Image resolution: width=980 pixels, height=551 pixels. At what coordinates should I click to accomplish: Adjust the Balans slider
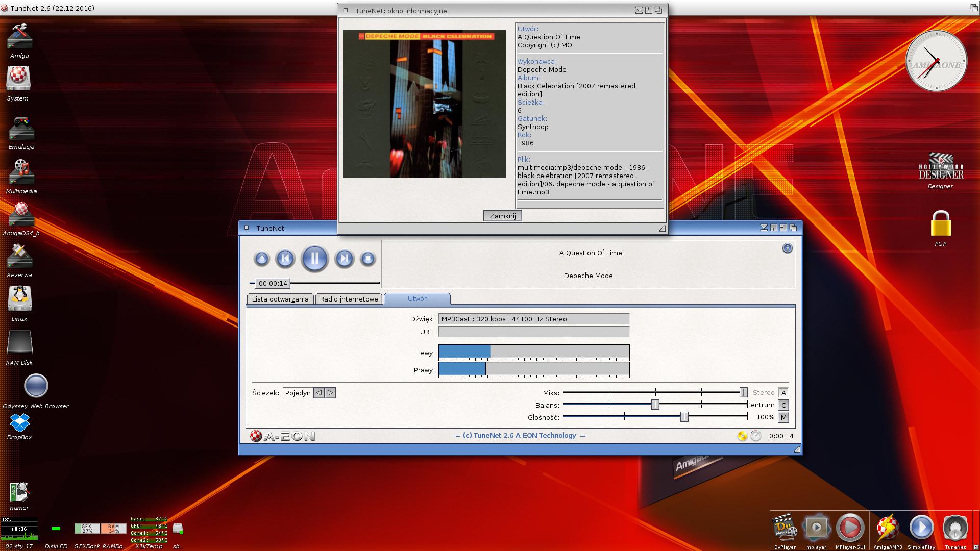655,405
